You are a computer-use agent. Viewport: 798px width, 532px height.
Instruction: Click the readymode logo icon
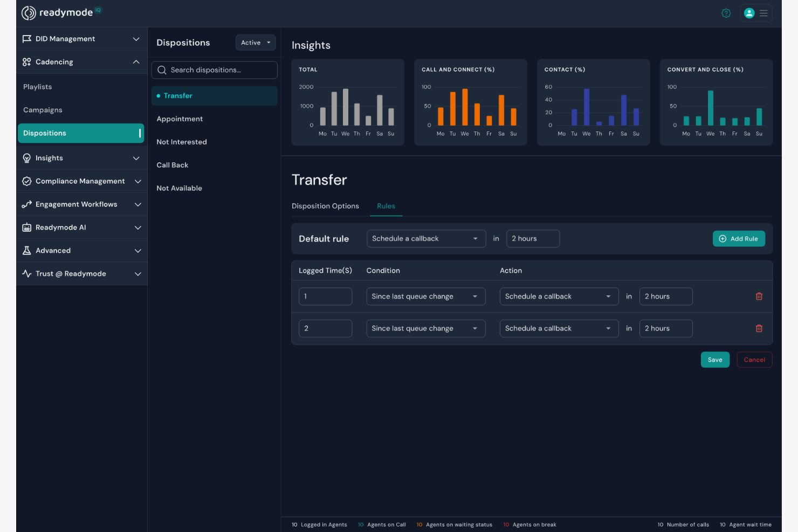coord(29,13)
